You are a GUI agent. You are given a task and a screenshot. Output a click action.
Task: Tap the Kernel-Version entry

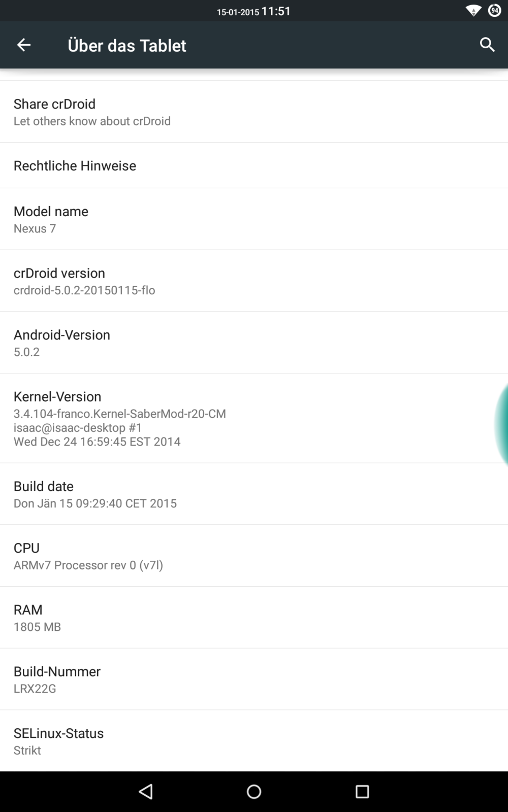244,418
